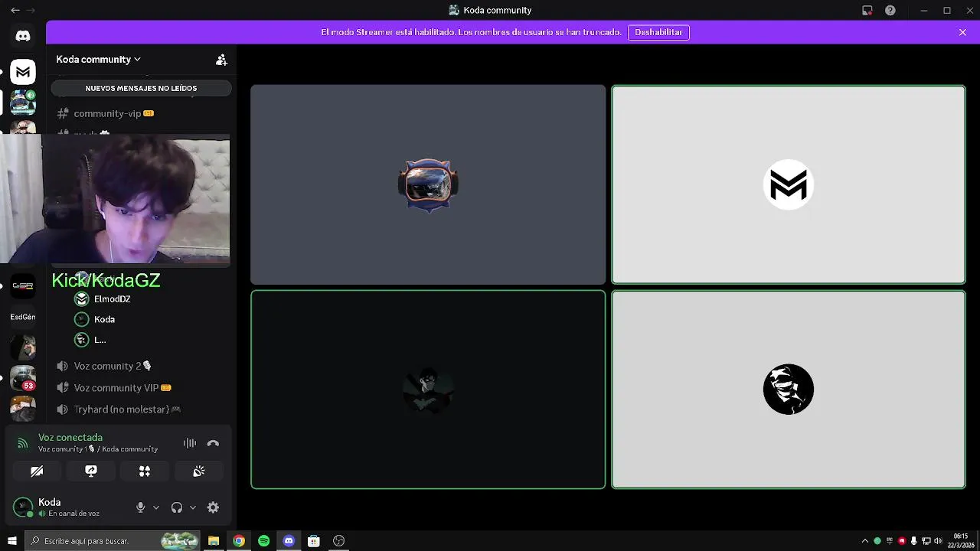Click Deshabilitar to disable Streamer mode
The image size is (980, 551).
point(658,32)
